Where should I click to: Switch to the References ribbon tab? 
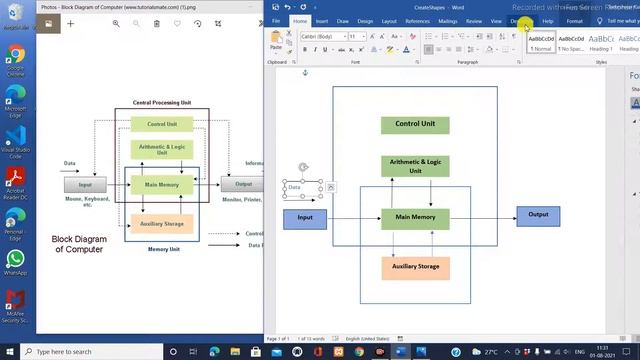click(x=417, y=21)
